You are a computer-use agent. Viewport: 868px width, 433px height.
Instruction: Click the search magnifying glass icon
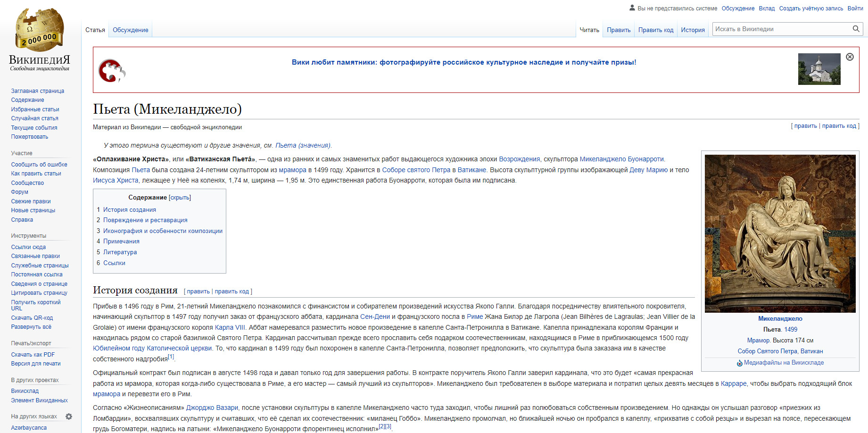(856, 29)
